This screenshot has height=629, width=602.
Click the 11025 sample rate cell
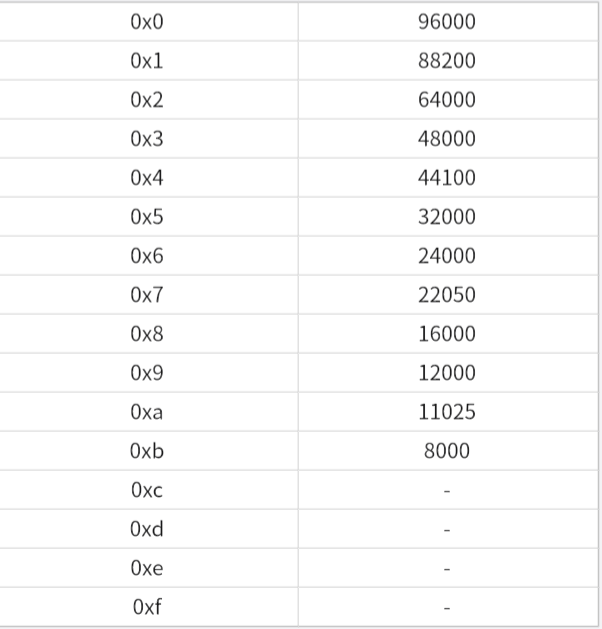click(x=446, y=412)
